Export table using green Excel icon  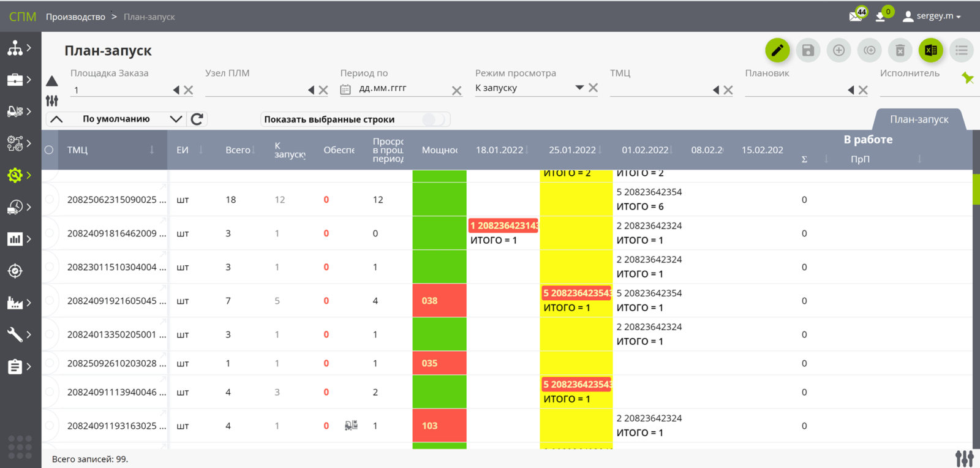930,50
